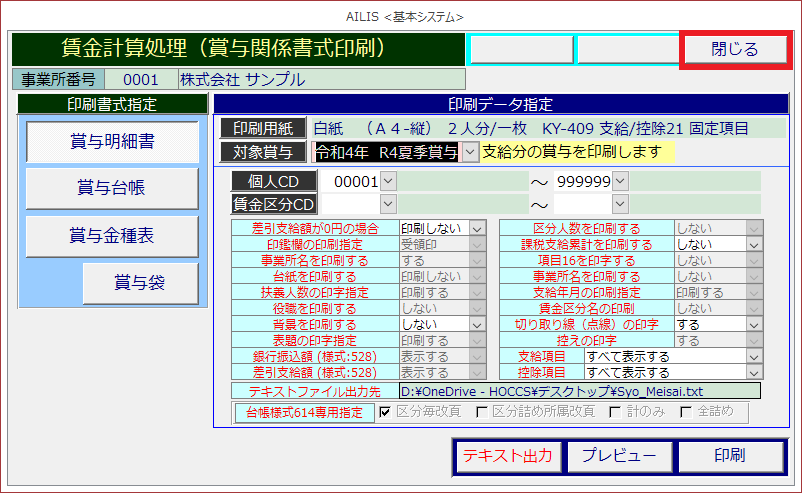Expand the 対象賞与 dropdown
This screenshot has width=802, height=493.
(x=470, y=152)
